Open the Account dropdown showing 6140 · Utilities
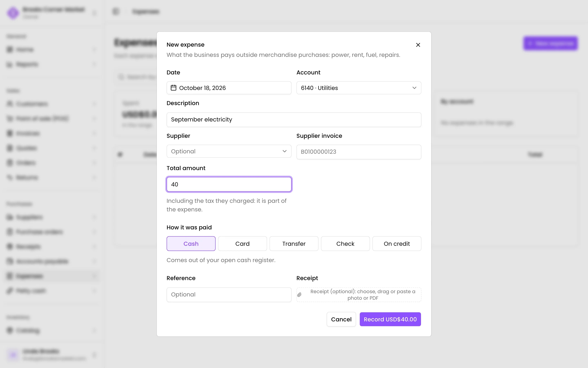 pos(359,88)
